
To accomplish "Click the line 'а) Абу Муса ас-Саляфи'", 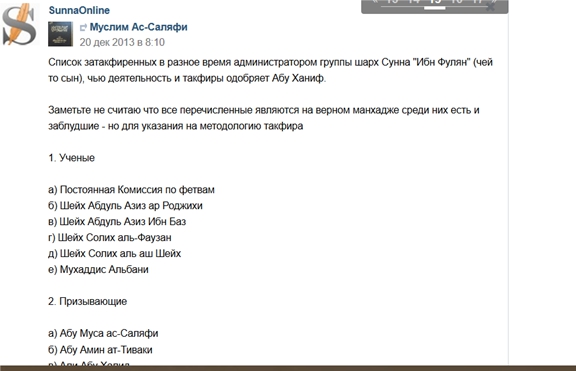I will (103, 334).
